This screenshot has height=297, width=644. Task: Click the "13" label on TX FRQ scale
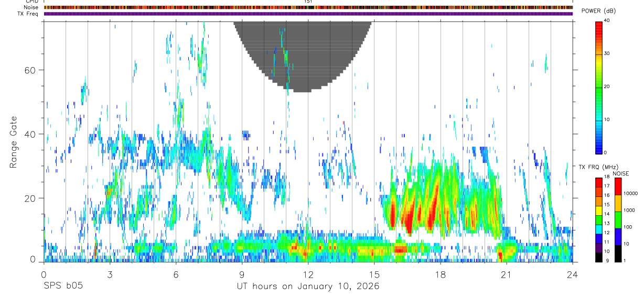coord(607,224)
